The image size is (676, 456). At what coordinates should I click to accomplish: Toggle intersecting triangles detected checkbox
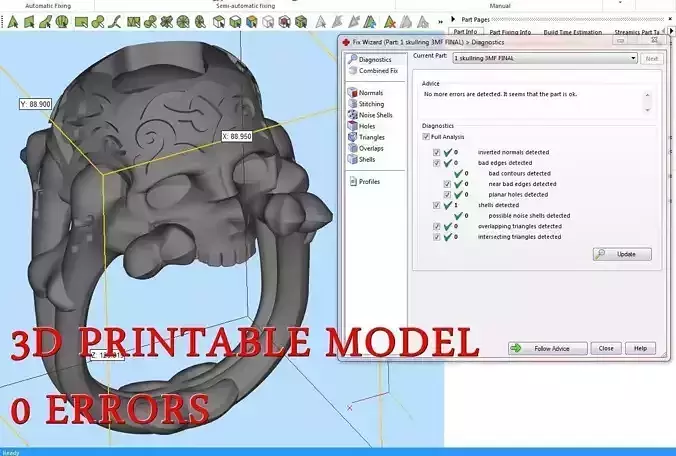[436, 237]
